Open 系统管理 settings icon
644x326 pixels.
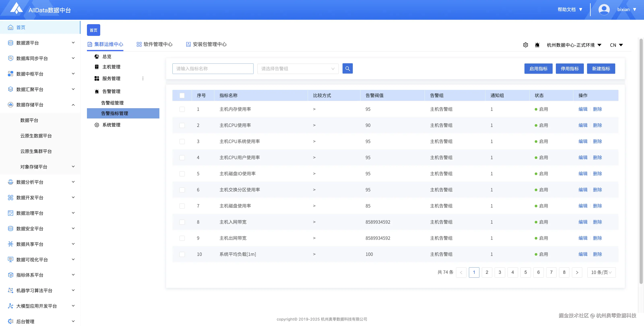click(x=97, y=125)
